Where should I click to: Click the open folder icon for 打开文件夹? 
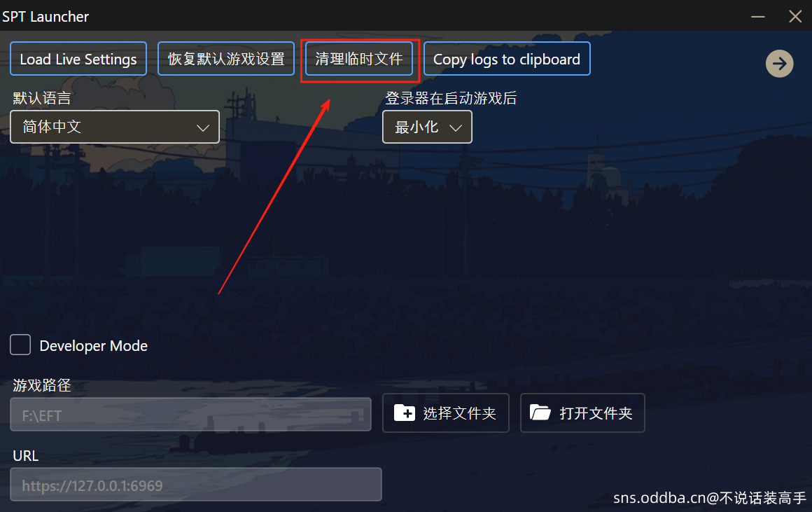540,413
